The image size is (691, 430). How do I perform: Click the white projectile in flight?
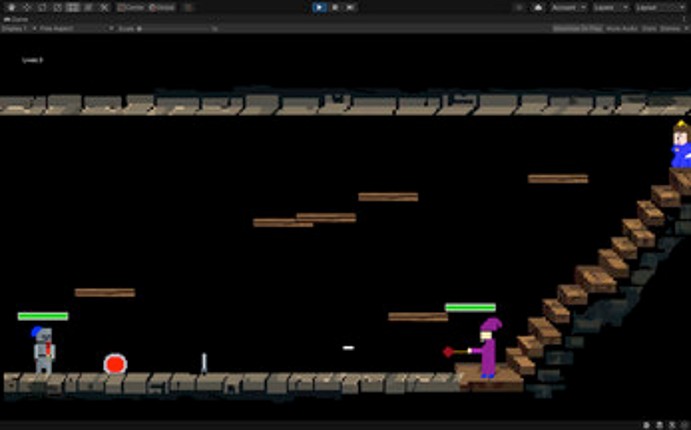point(349,348)
